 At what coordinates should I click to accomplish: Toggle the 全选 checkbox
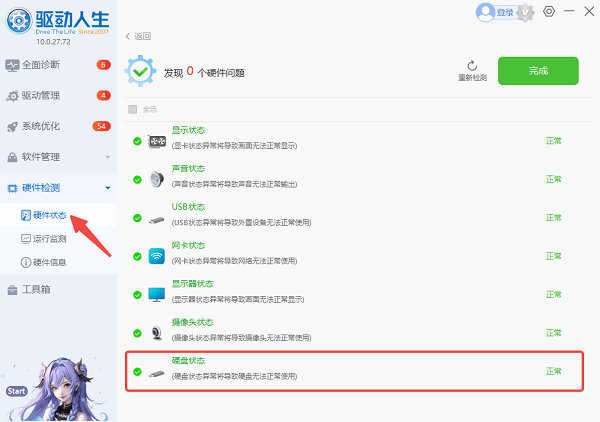tap(133, 109)
